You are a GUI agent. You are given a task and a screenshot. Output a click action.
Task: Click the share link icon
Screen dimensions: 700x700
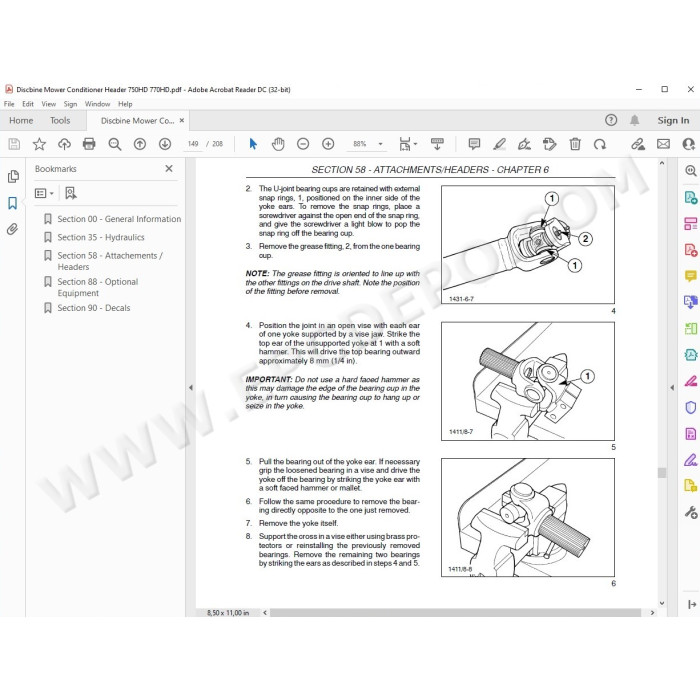(x=638, y=144)
